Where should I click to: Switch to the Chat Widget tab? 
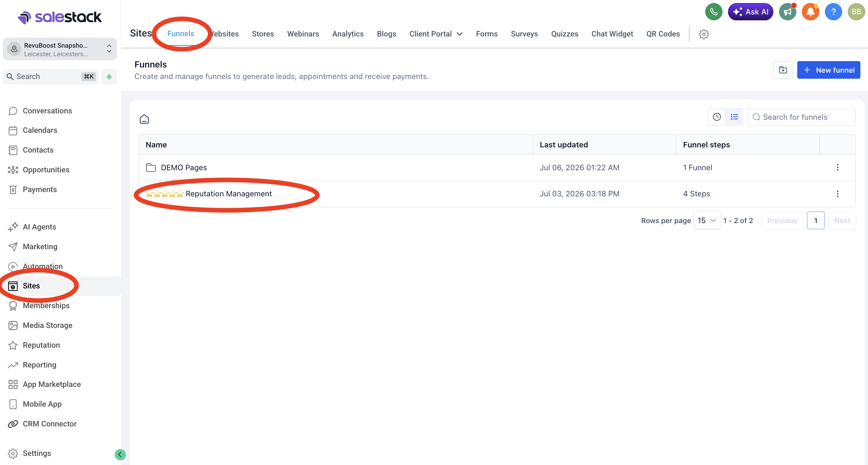612,34
